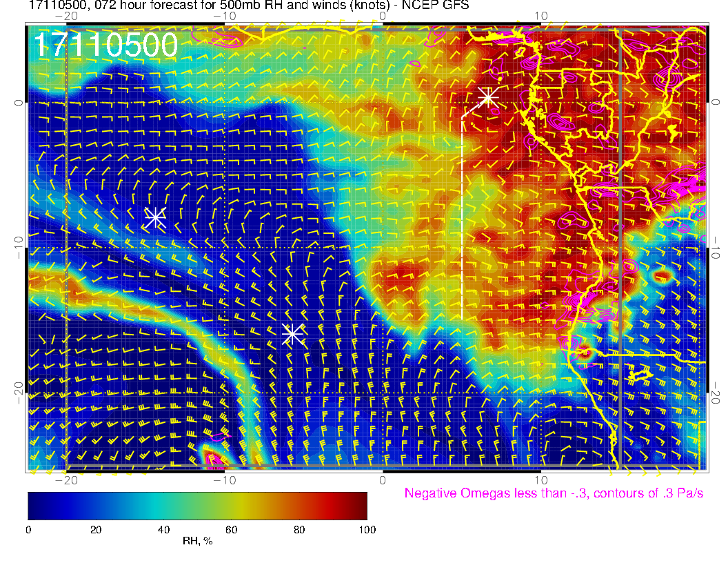This screenshot has width=728, height=563.
Task: Click the -20 latitude label on the left axis
Action: (x=19, y=393)
